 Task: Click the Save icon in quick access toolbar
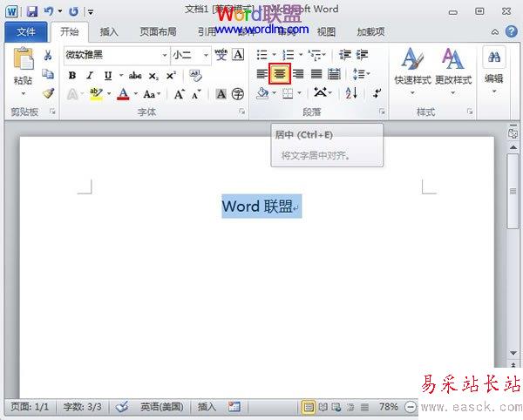pyautogui.click(x=32, y=11)
